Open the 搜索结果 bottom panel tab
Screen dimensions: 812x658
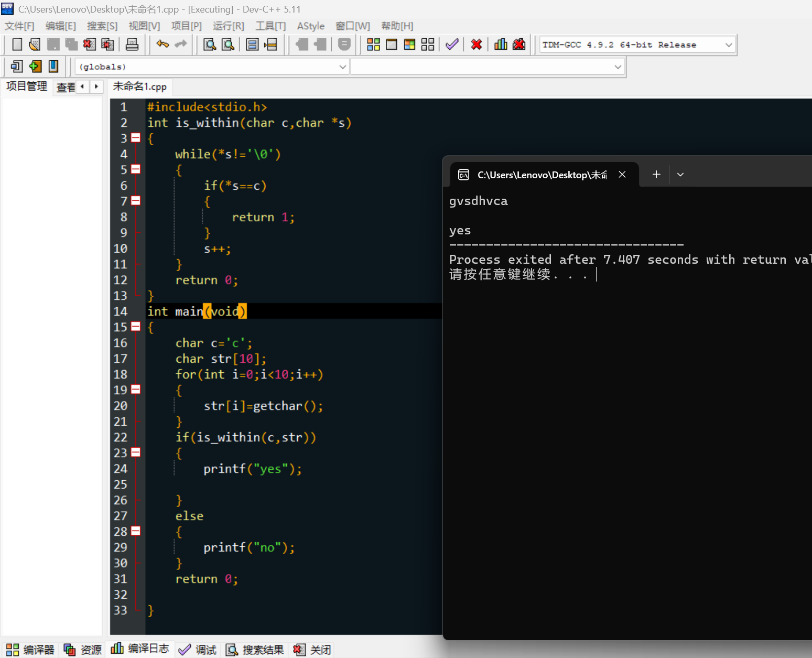[255, 650]
